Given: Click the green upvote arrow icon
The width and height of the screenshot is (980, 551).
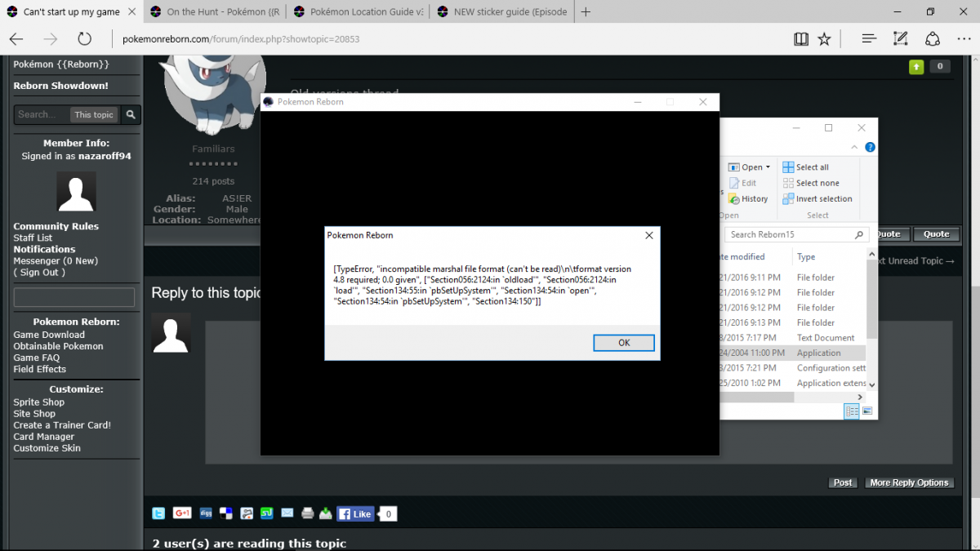Looking at the screenshot, I should point(916,67).
